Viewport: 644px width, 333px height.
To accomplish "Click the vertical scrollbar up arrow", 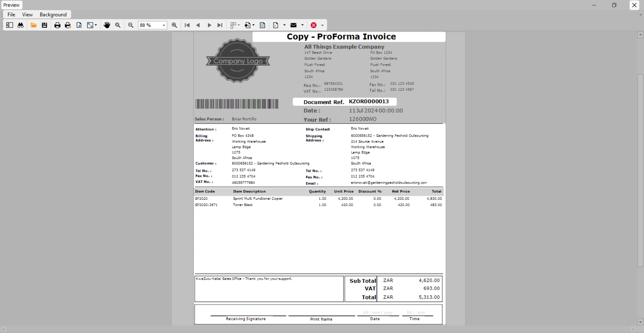I will [x=640, y=35].
